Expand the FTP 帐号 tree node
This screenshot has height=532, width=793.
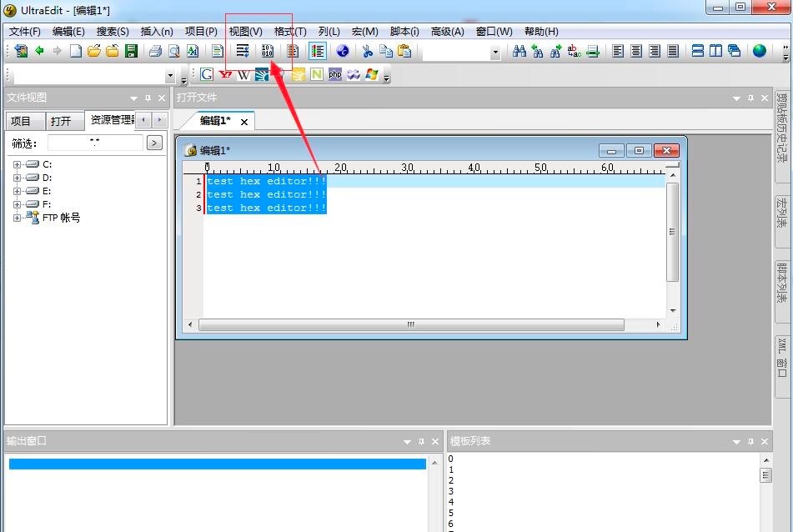point(17,218)
